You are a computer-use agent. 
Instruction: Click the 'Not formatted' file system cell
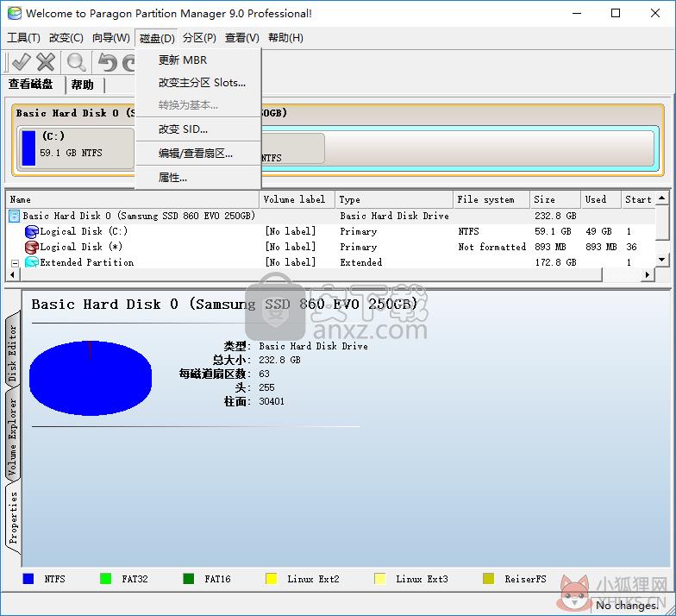(491, 247)
